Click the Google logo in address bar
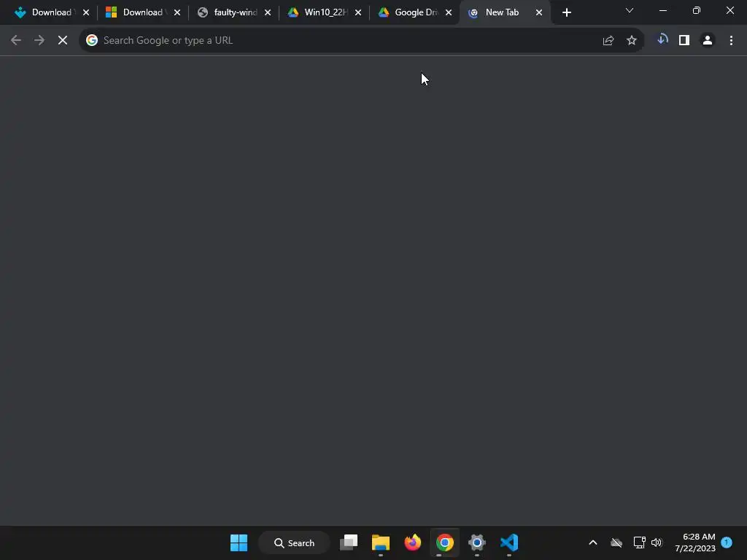Screen dimensions: 747x560 coord(92,41)
